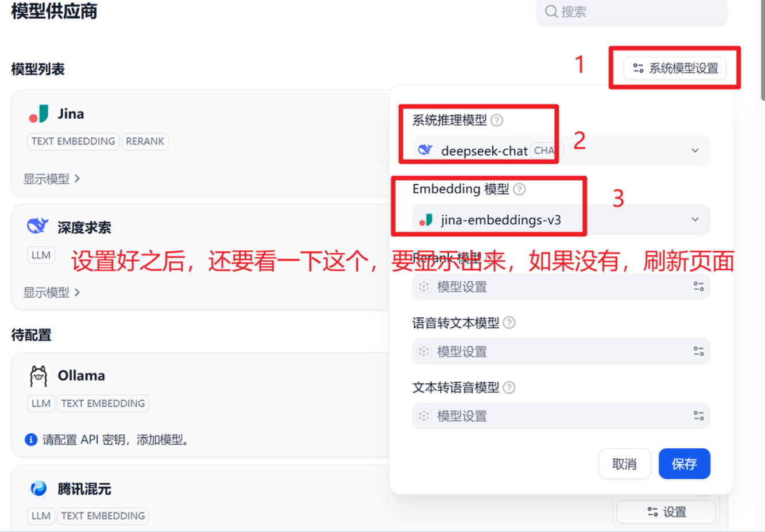Screen dimensions: 765x532
Task: Click the Ollama llama logo icon
Action: pyautogui.click(x=38, y=376)
